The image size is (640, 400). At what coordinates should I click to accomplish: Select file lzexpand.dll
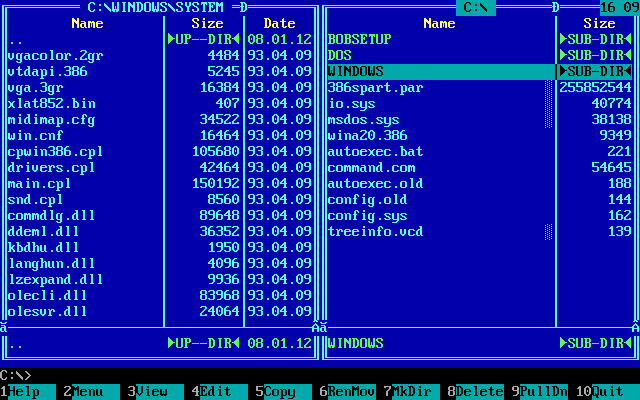pyautogui.click(x=160, y=280)
